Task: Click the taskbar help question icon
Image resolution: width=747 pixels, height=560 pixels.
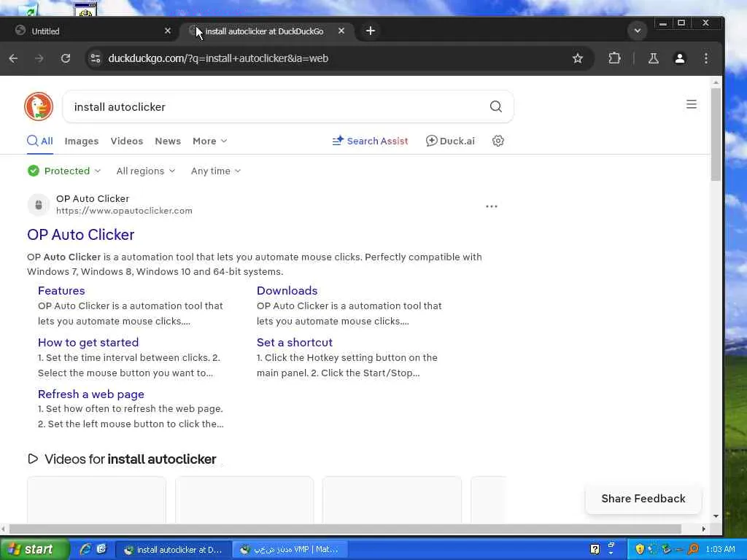Action: 595,549
